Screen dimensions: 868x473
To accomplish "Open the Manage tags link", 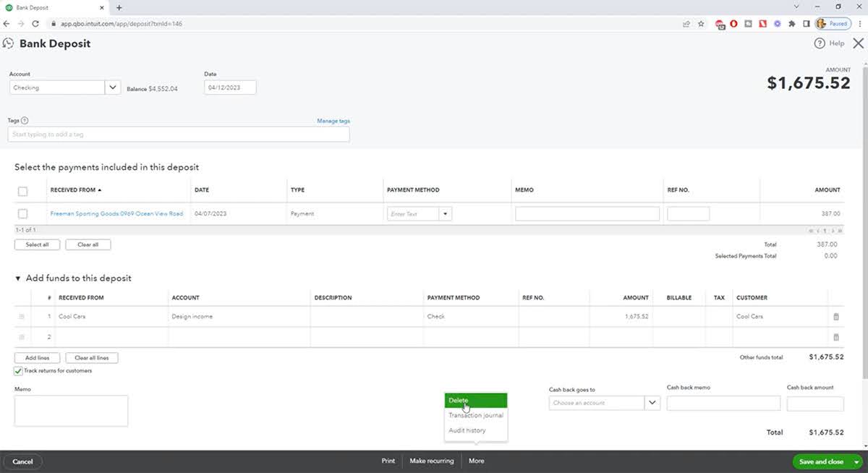I will (333, 121).
